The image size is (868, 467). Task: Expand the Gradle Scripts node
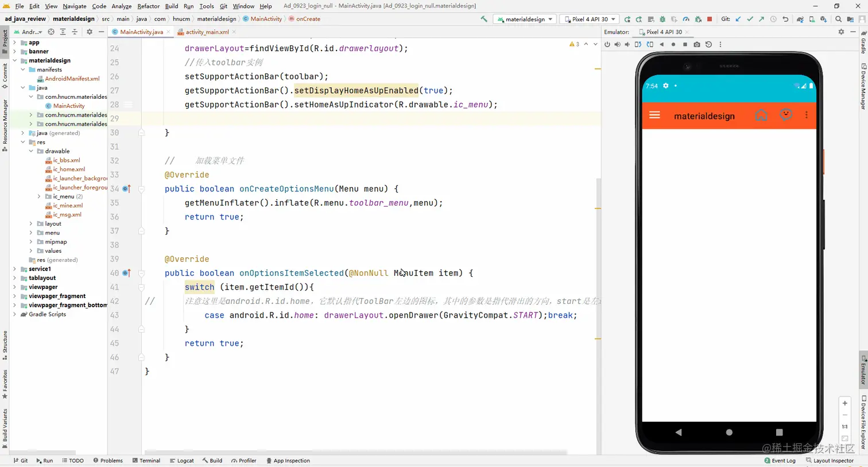15,314
